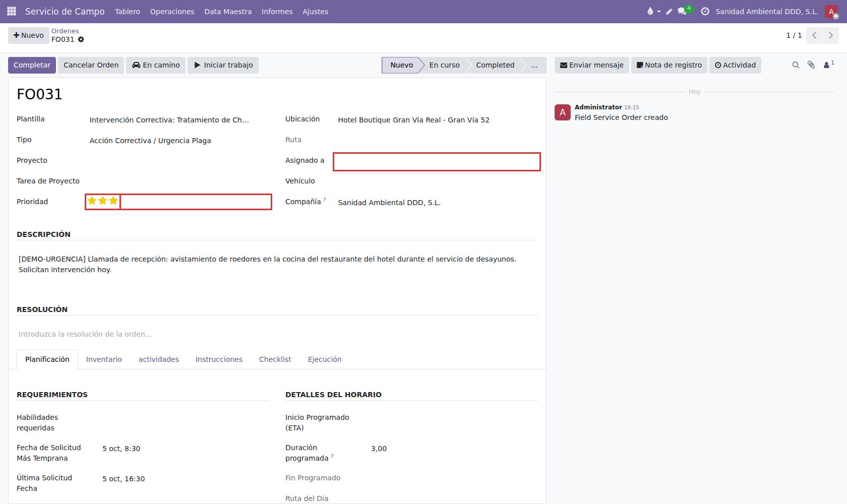The image size is (847, 504).
Task: Open the activities clock icon in top bar
Action: pos(705,11)
